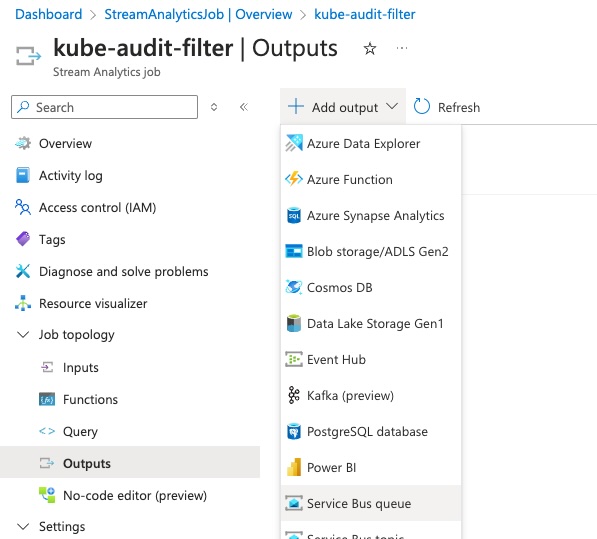Viewport: 597px width, 539px height.
Task: Open Inputs label under Job topology
Action: tap(81, 368)
